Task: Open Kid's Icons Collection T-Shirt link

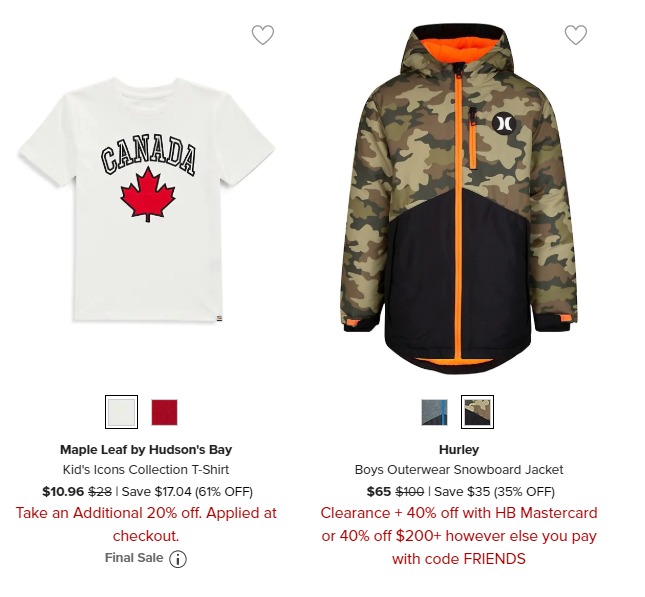Action: pos(146,469)
